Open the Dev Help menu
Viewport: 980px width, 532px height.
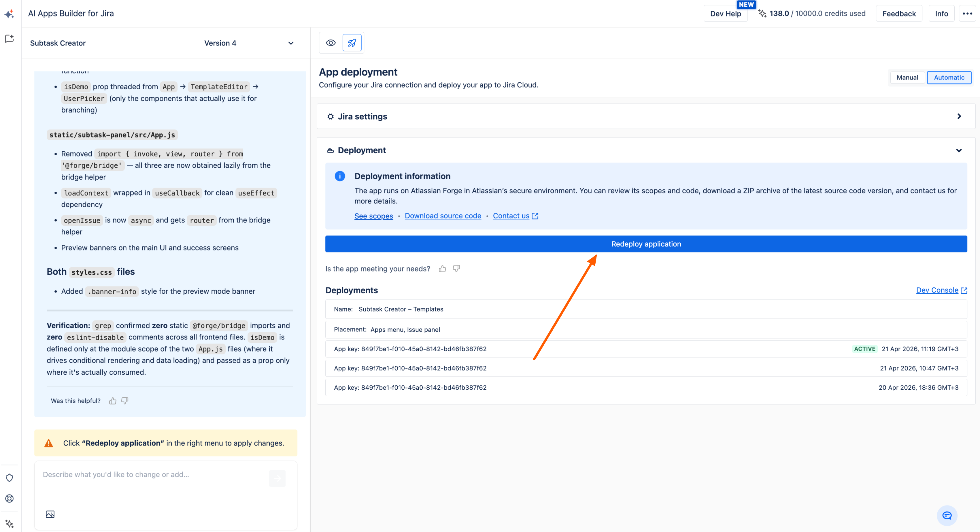click(x=726, y=14)
